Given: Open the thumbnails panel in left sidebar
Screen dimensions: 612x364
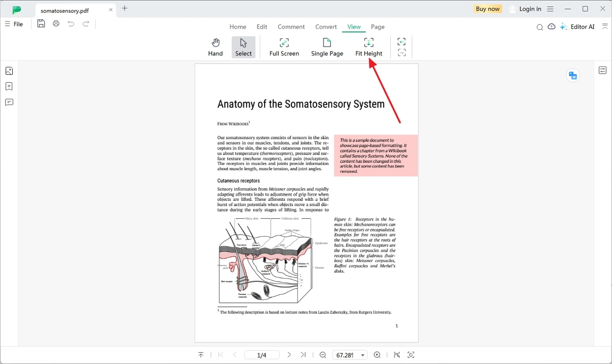Looking at the screenshot, I should click(9, 71).
